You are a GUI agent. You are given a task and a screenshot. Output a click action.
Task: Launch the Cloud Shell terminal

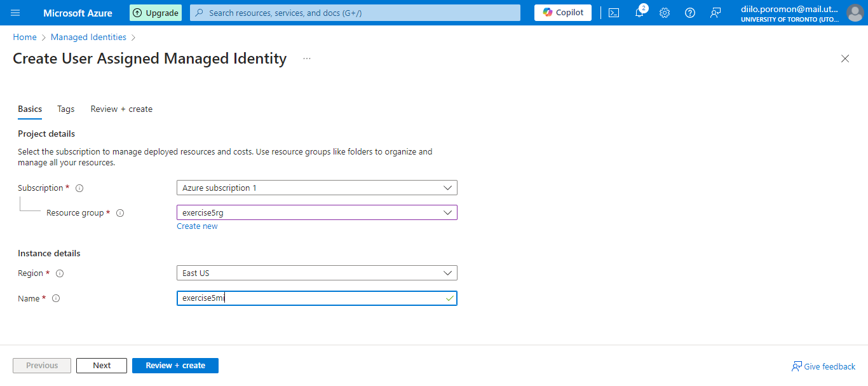[x=614, y=13]
